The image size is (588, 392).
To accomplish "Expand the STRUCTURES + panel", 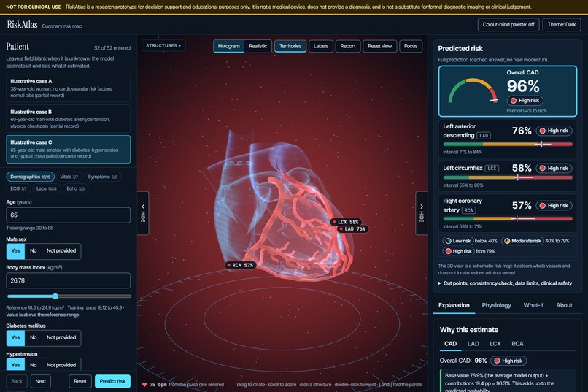I will 163,46.
